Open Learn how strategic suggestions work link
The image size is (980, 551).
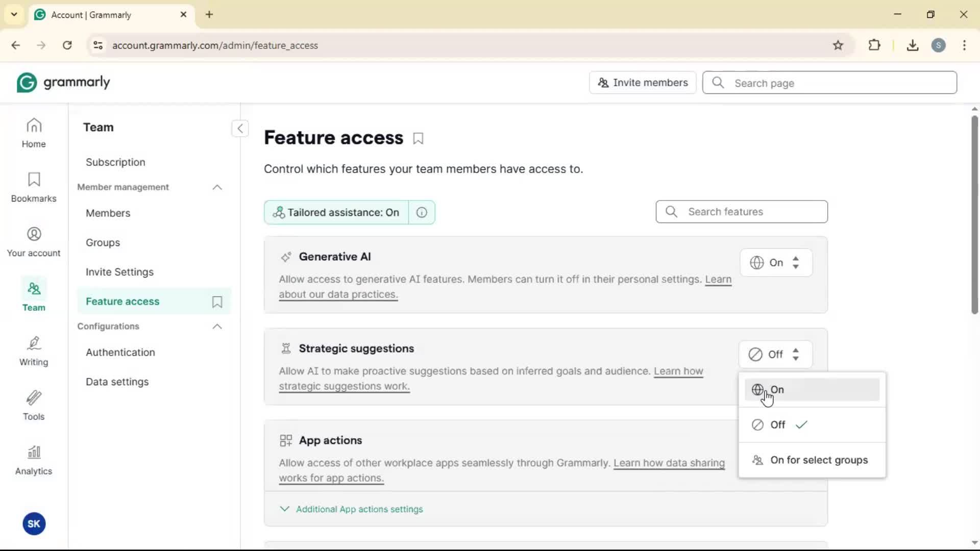tap(345, 386)
